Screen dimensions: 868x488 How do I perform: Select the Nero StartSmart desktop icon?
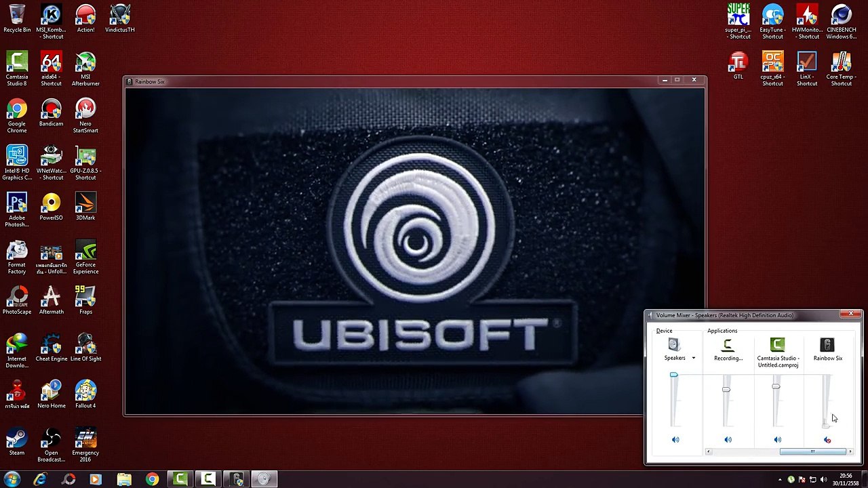pyautogui.click(x=85, y=115)
